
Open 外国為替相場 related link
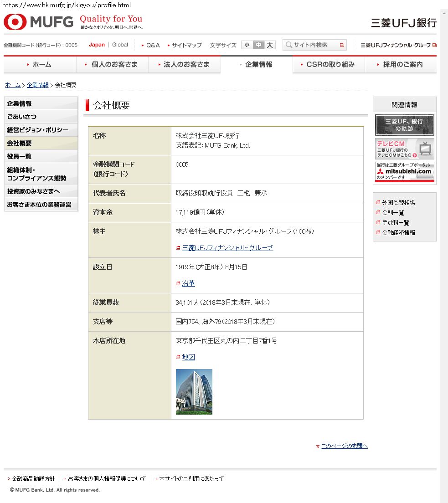tap(398, 202)
